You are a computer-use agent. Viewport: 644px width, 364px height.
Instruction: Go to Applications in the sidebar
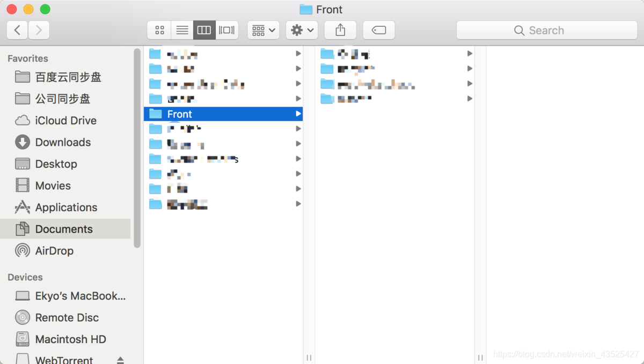[65, 207]
